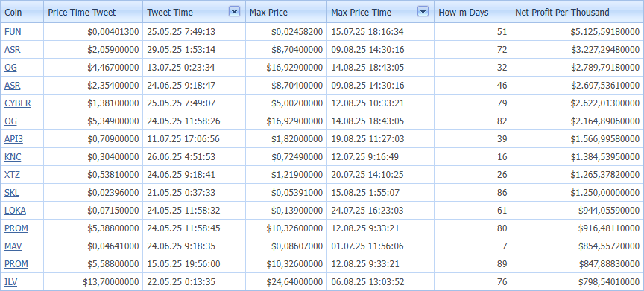Open the ASR link tweeted 24.06.25 9:18:47
644x291 pixels.
point(13,86)
